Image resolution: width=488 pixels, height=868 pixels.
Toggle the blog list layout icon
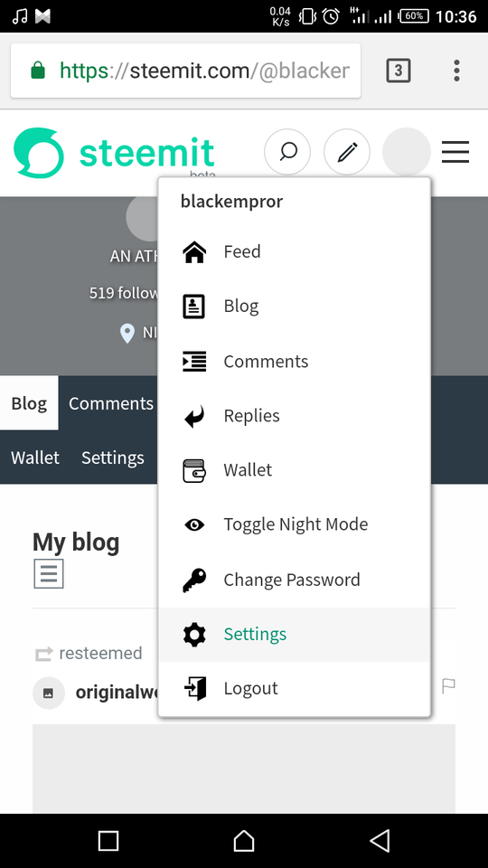click(49, 573)
